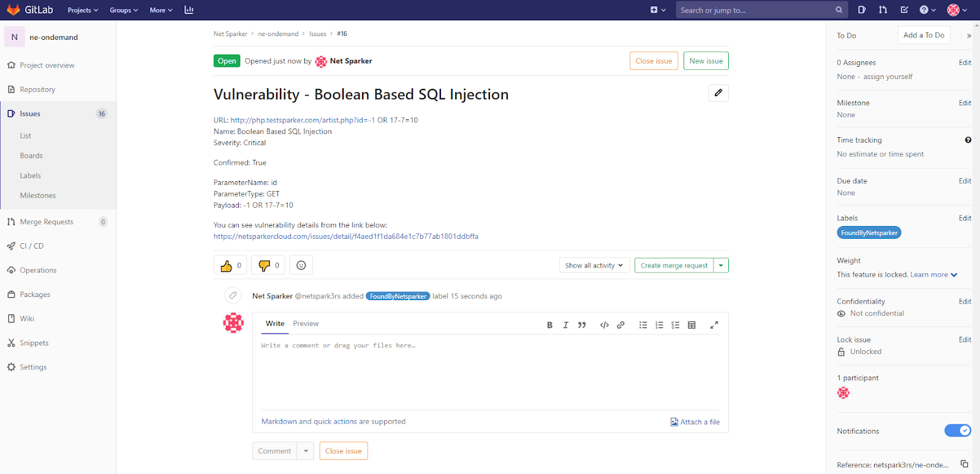Click the FoundByNetsparker label in sidebar
Image resolution: width=980 pixels, height=474 pixels.
click(x=869, y=233)
